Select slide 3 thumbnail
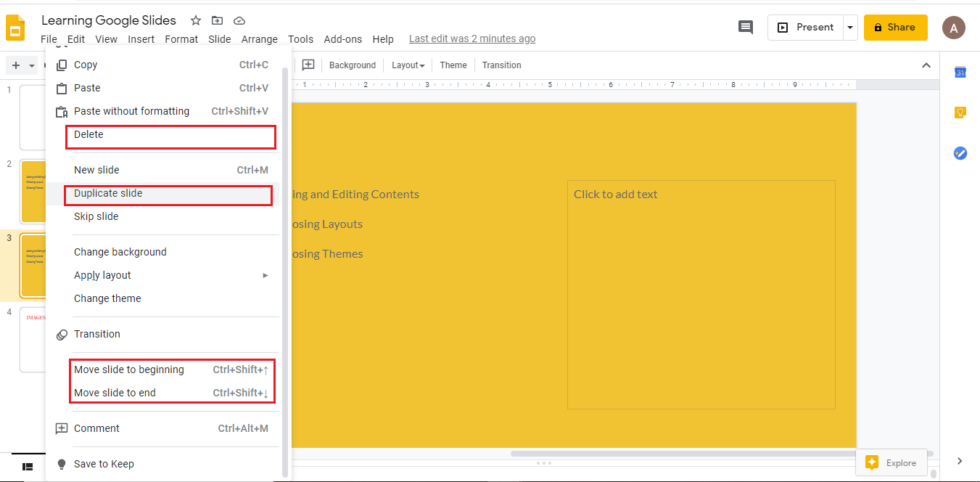Image resolution: width=980 pixels, height=482 pixels. [33, 266]
